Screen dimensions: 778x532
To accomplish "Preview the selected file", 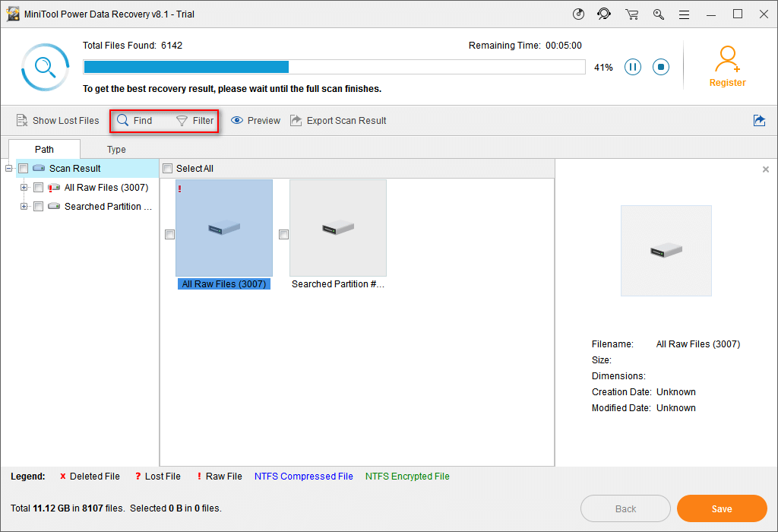I will [255, 120].
